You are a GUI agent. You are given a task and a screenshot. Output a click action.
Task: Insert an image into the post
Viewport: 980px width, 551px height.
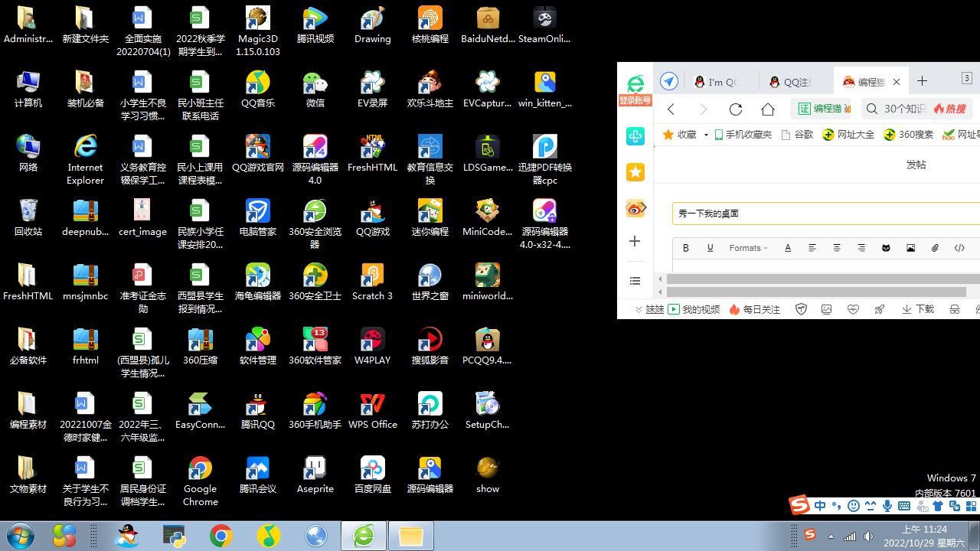tap(910, 248)
